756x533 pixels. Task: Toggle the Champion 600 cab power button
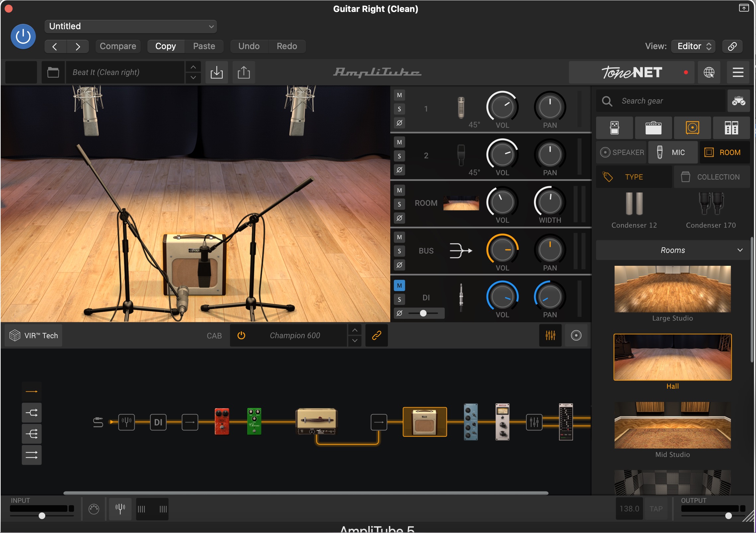[x=241, y=336]
